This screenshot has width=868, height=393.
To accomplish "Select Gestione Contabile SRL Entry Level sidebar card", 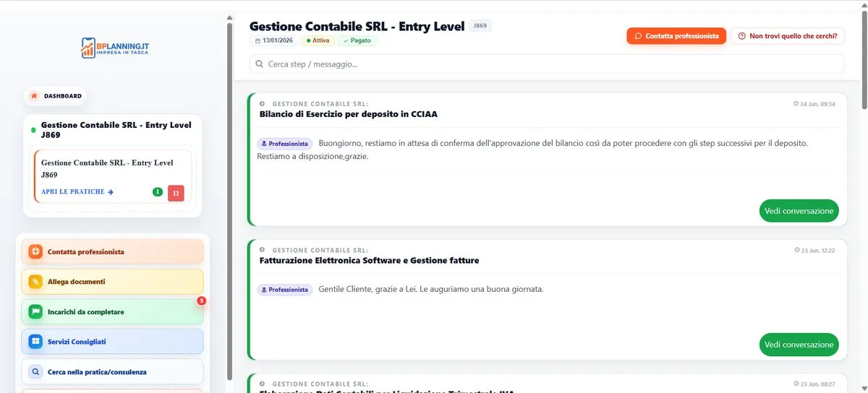I will [113, 176].
